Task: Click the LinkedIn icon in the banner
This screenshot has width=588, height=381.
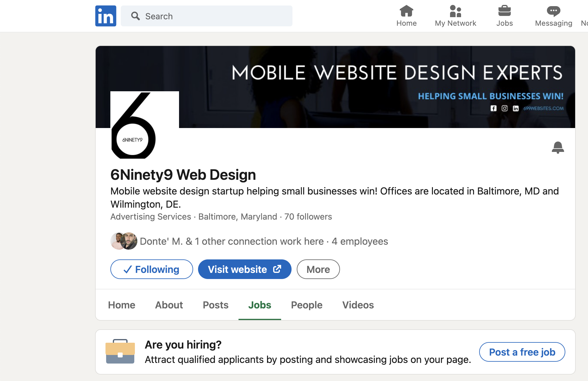Action: [x=516, y=108]
